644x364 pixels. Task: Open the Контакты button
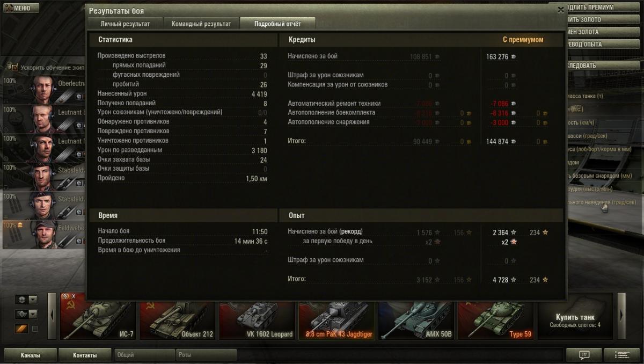pyautogui.click(x=85, y=355)
